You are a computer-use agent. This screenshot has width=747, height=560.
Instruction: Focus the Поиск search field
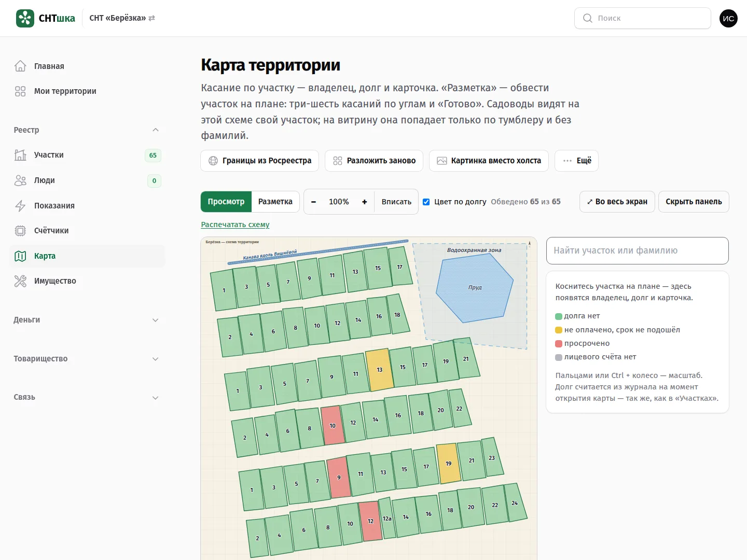[x=643, y=18]
